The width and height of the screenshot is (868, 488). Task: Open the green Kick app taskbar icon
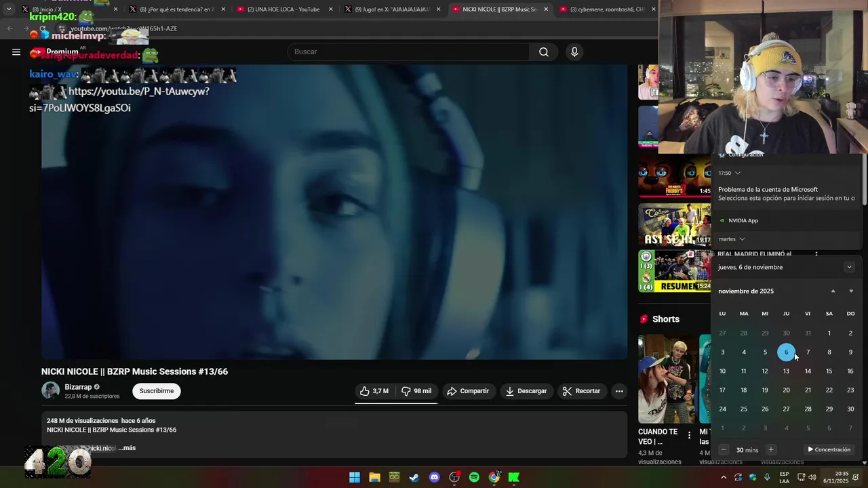click(x=514, y=477)
